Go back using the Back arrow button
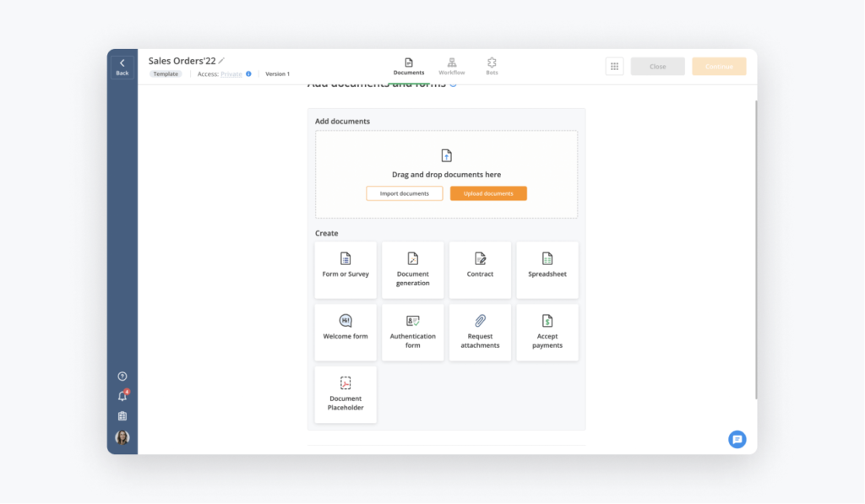Screen dimensions: 865x504 (x=122, y=67)
